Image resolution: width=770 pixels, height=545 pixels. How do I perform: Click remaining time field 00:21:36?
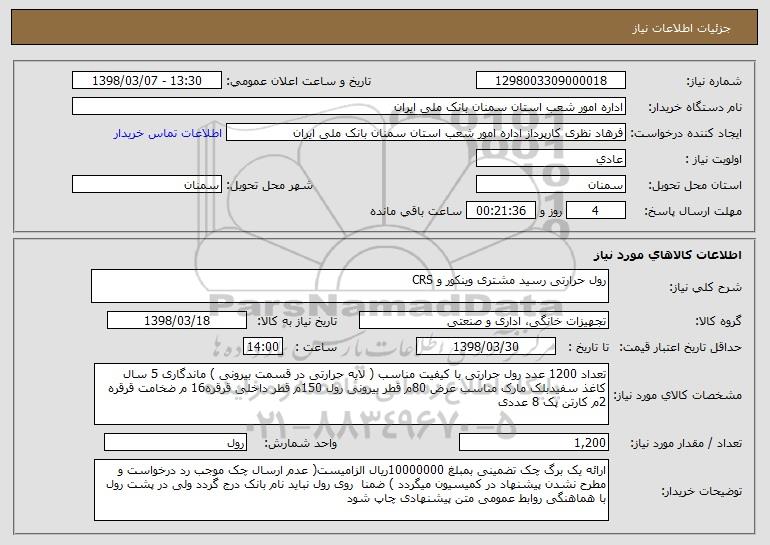pyautogui.click(x=500, y=211)
